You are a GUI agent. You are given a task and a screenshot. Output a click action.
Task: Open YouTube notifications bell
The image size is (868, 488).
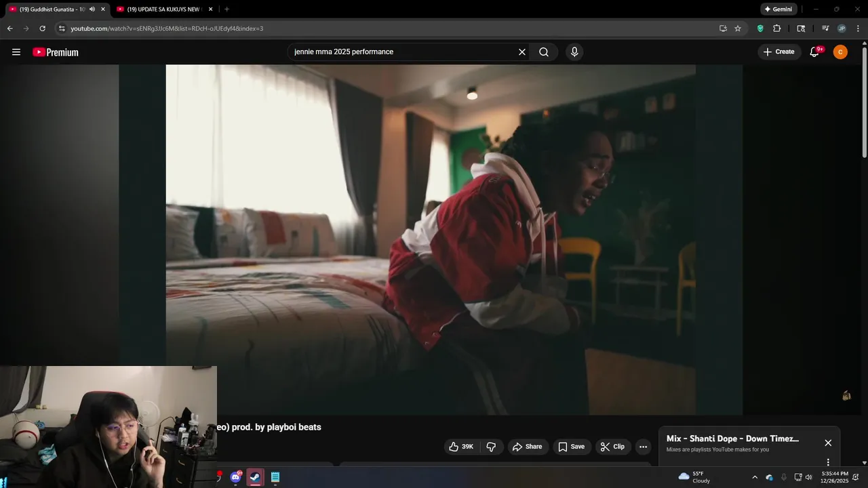pos(815,52)
